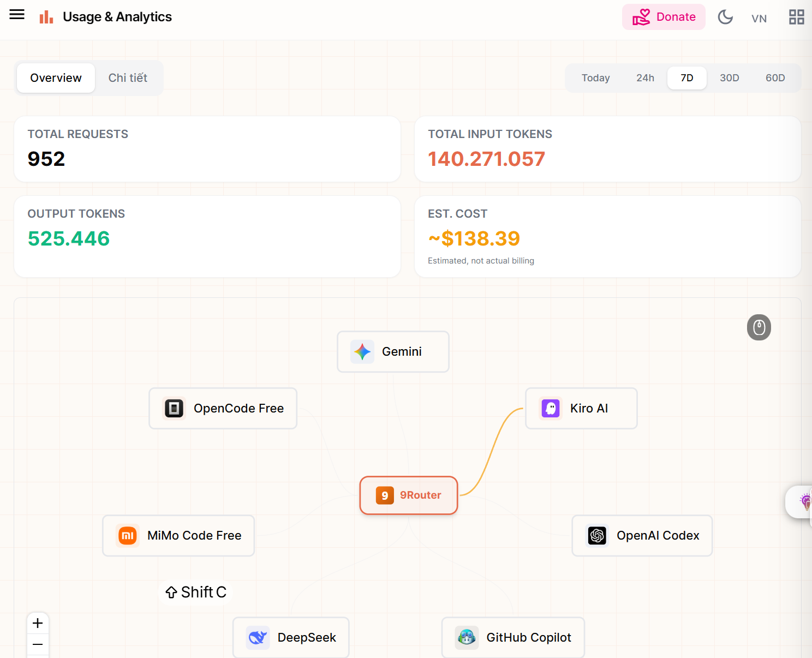The width and height of the screenshot is (812, 658).
Task: Click the MiMo Code Free icon
Action: 128,536
